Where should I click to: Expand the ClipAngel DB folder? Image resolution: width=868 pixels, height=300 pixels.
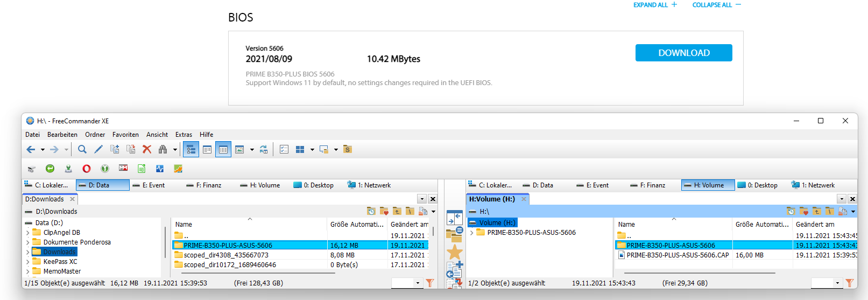click(x=28, y=233)
